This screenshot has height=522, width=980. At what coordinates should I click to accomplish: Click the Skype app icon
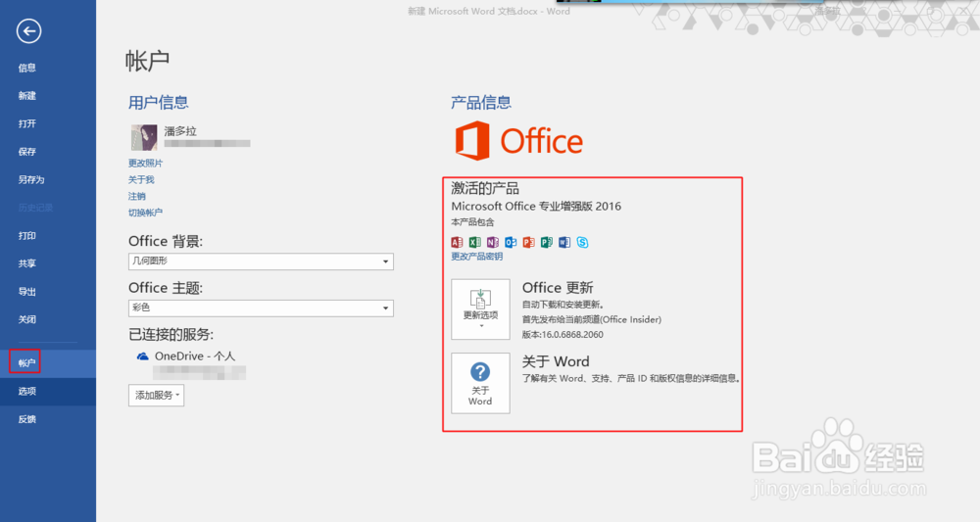[582, 242]
